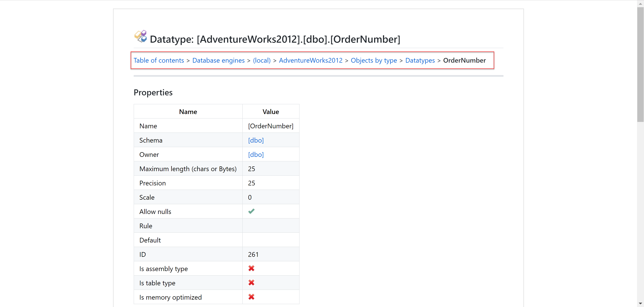Open the Table of contents breadcrumb link
Viewport: 644px width, 307px height.
pos(159,60)
